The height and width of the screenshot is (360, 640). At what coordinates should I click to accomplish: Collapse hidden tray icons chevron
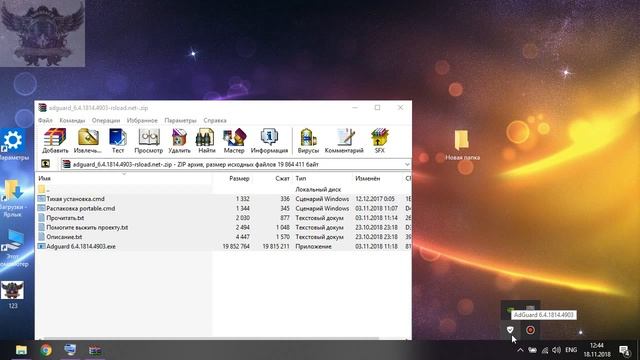520,350
